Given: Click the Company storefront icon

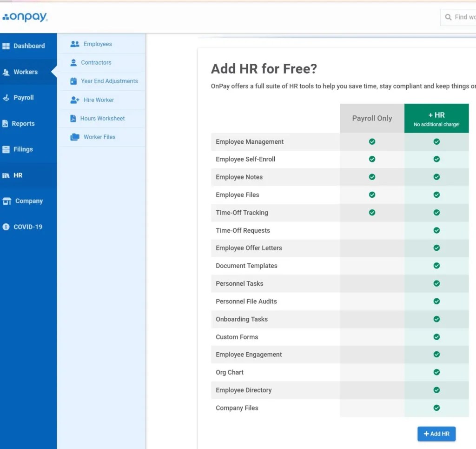Looking at the screenshot, I should 7,201.
